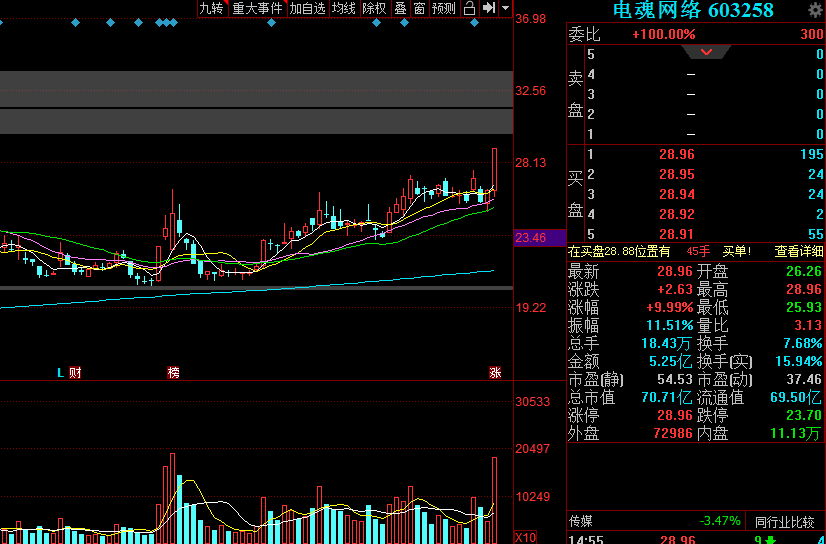This screenshot has width=826, height=544.
Task: Click the 总市值 value 70.71亿
Action: coord(667,397)
